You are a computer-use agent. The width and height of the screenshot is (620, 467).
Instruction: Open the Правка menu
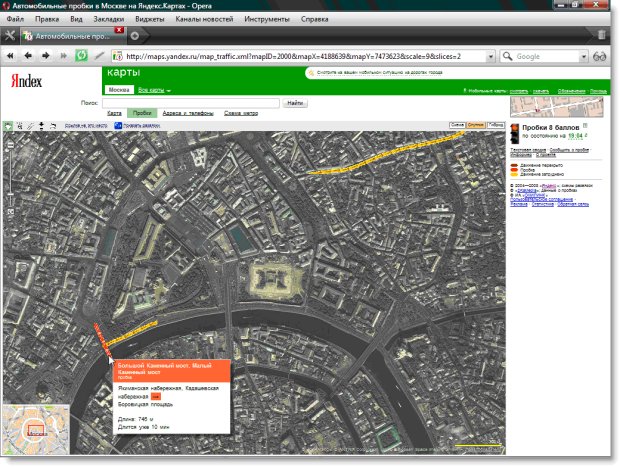click(47, 19)
